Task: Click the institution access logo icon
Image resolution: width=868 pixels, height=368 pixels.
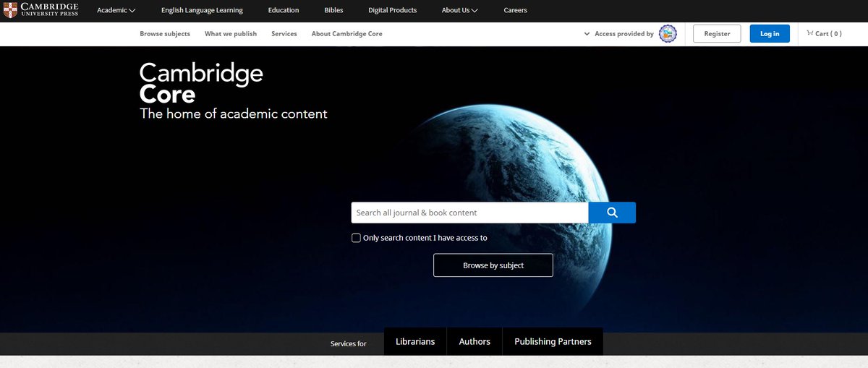Action: pos(668,34)
